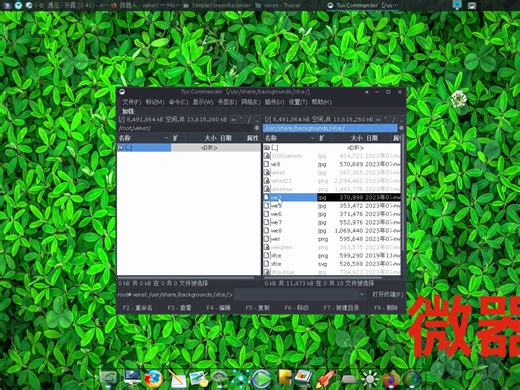This screenshot has width=520, height=390.
Task: Sort right panel by 大小 size column
Action: click(x=348, y=138)
